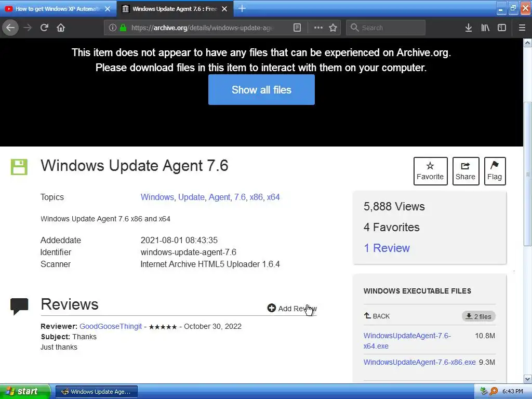Viewport: 532px width, 399px height.
Task: Focus the browser Search box
Action: click(385, 28)
